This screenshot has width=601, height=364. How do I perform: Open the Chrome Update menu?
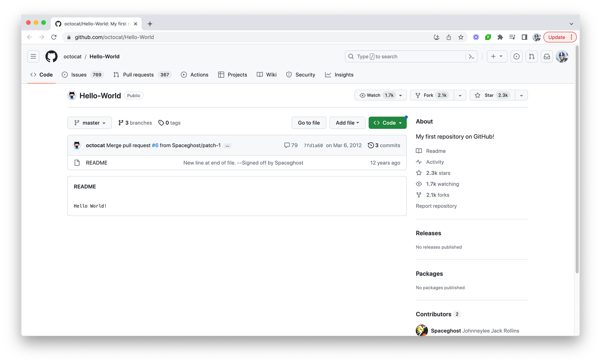pos(560,37)
